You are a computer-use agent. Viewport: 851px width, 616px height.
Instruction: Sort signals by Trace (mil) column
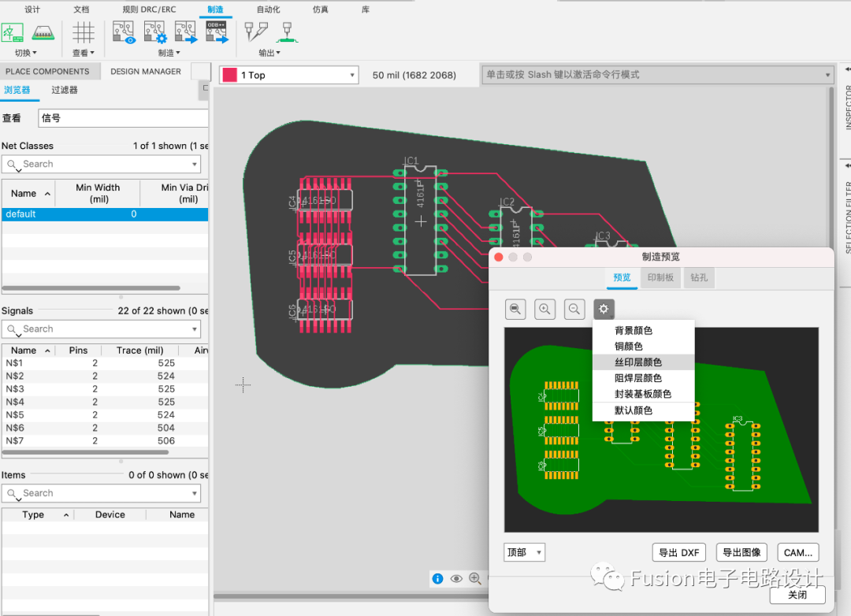coord(140,351)
